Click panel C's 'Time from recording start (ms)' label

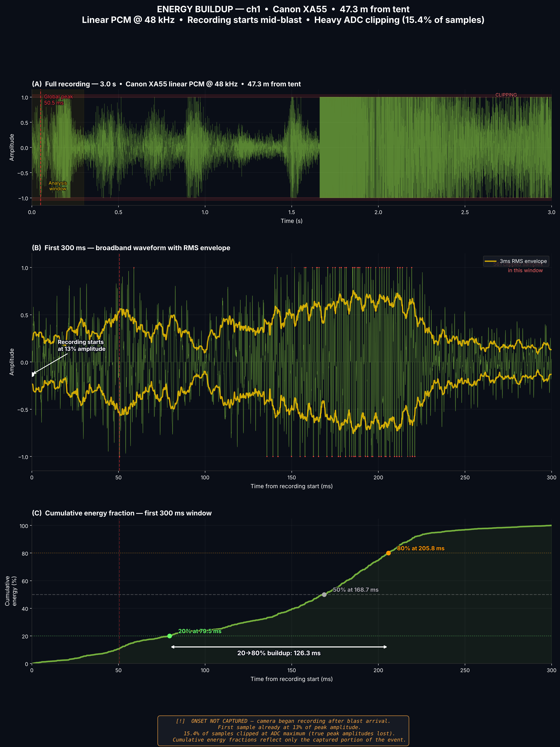tap(292, 679)
